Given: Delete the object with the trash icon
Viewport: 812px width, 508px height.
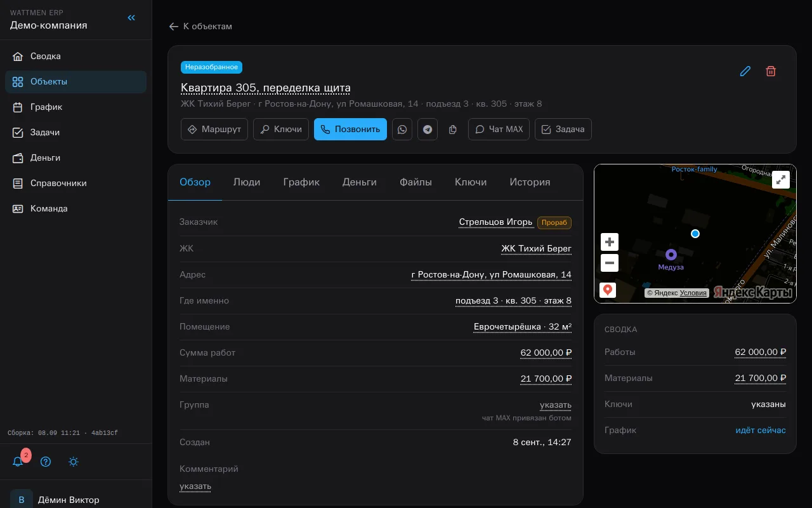Looking at the screenshot, I should tap(771, 71).
